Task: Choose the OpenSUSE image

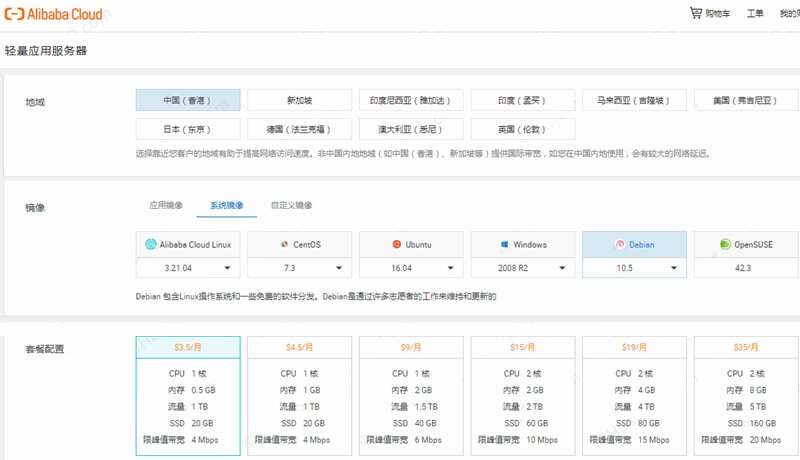Action: (x=746, y=244)
